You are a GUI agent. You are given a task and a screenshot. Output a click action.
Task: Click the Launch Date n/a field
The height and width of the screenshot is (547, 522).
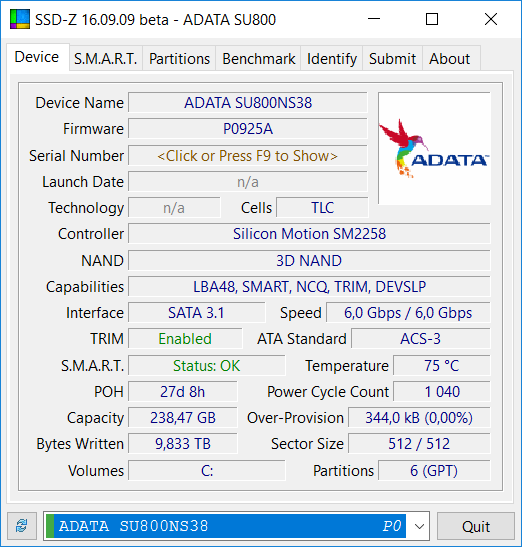[248, 182]
